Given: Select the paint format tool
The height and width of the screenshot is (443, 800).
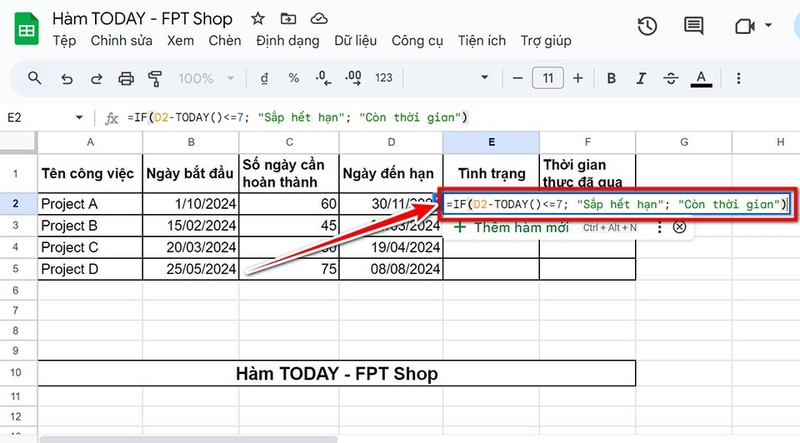Looking at the screenshot, I should tap(155, 79).
